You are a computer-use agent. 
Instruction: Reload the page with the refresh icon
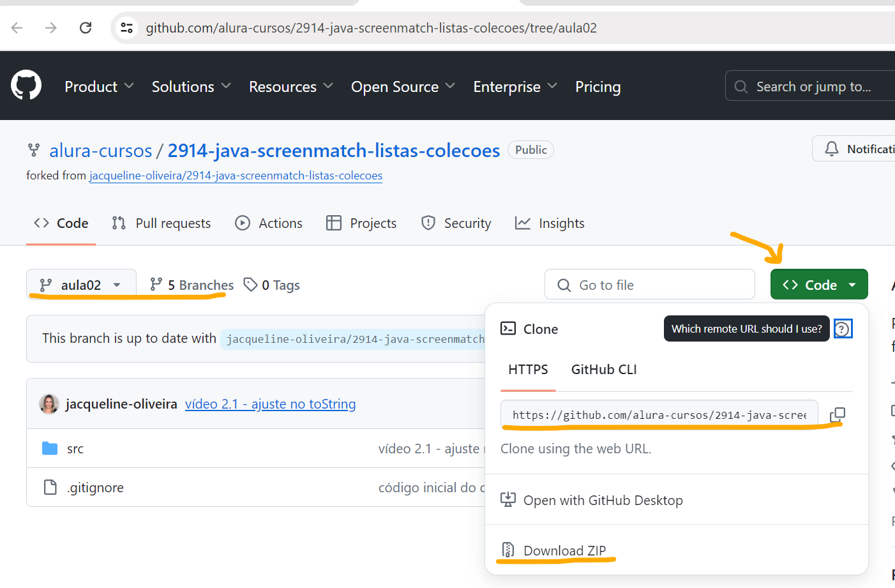86,27
